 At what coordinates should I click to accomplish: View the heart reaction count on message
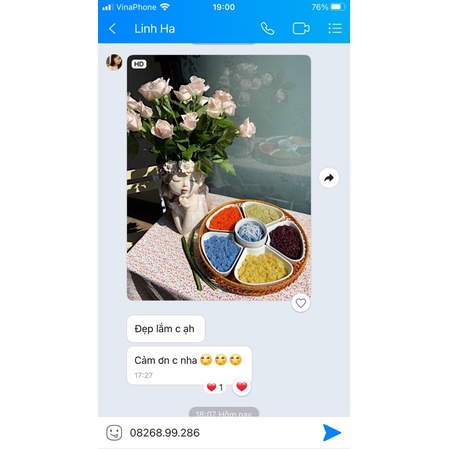[x=215, y=387]
